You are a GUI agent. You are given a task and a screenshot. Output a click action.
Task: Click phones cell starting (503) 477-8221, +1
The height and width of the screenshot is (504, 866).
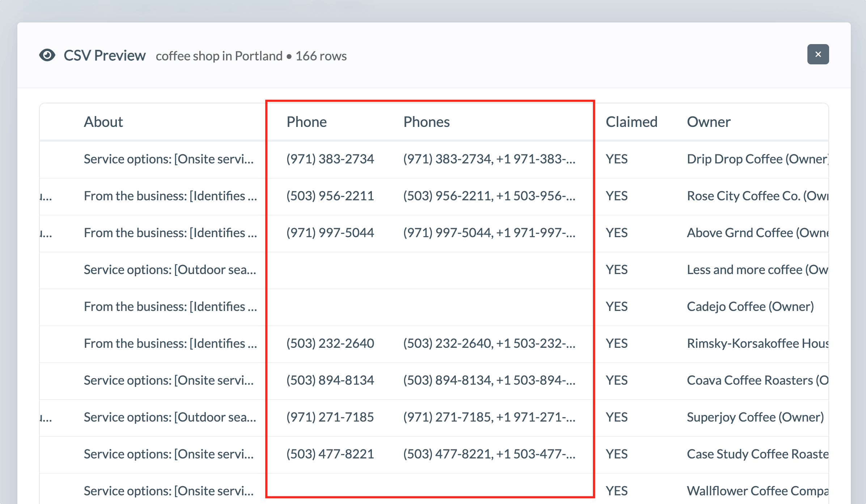[489, 454]
